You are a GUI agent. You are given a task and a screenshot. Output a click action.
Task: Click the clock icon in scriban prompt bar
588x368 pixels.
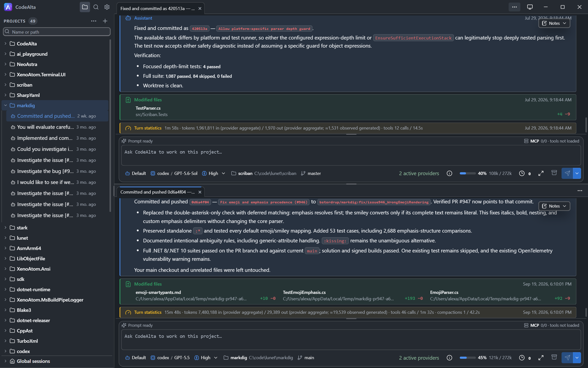click(x=522, y=173)
